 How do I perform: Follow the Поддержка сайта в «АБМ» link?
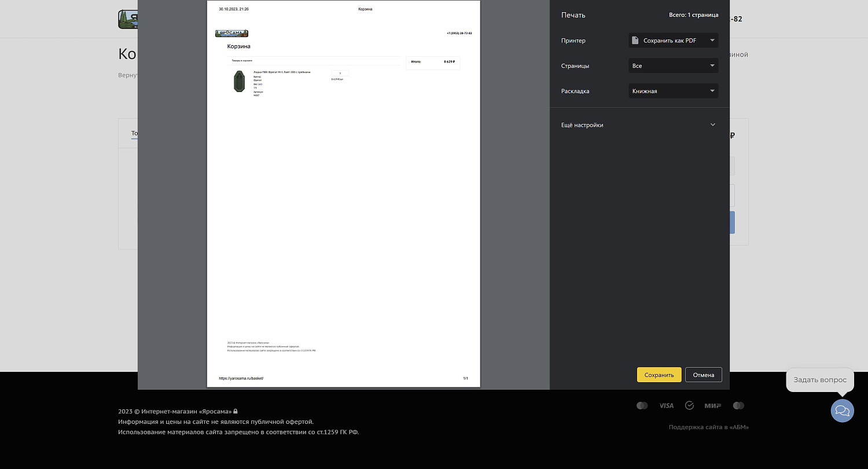click(708, 427)
